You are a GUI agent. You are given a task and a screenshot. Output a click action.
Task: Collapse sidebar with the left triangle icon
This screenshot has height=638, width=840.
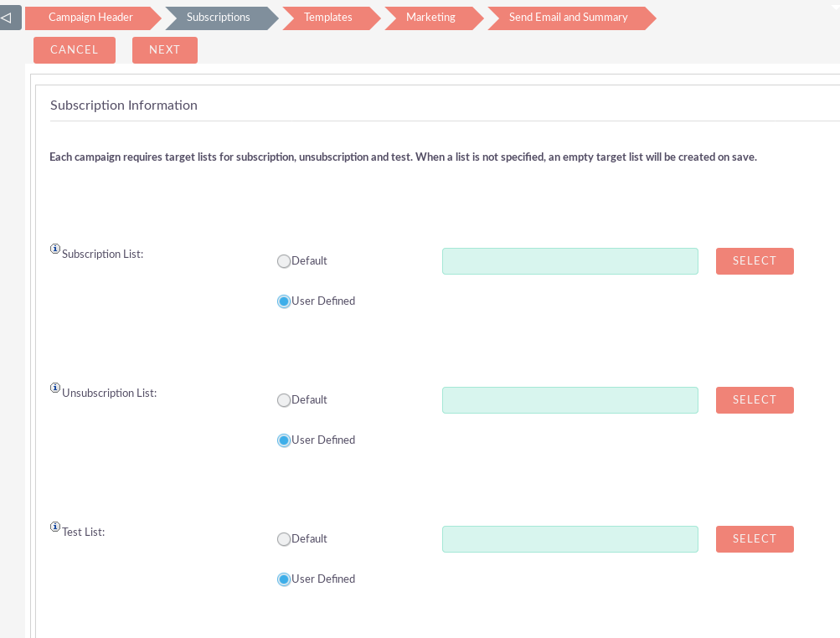8,17
